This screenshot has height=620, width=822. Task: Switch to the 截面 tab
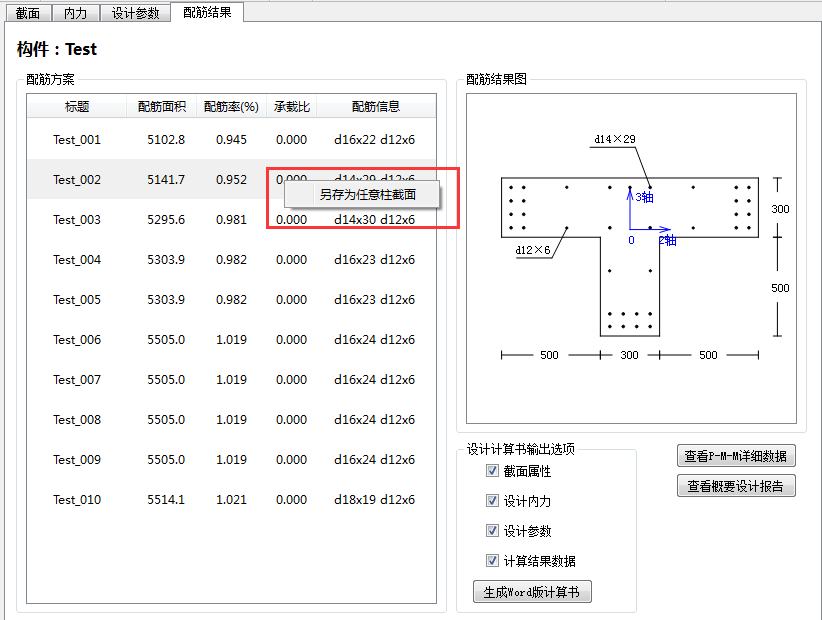point(28,13)
